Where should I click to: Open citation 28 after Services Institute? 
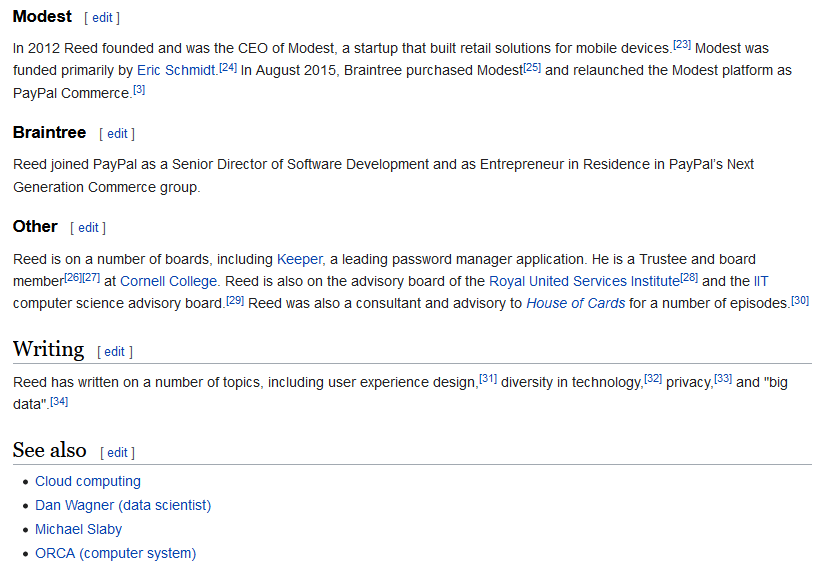(x=689, y=278)
